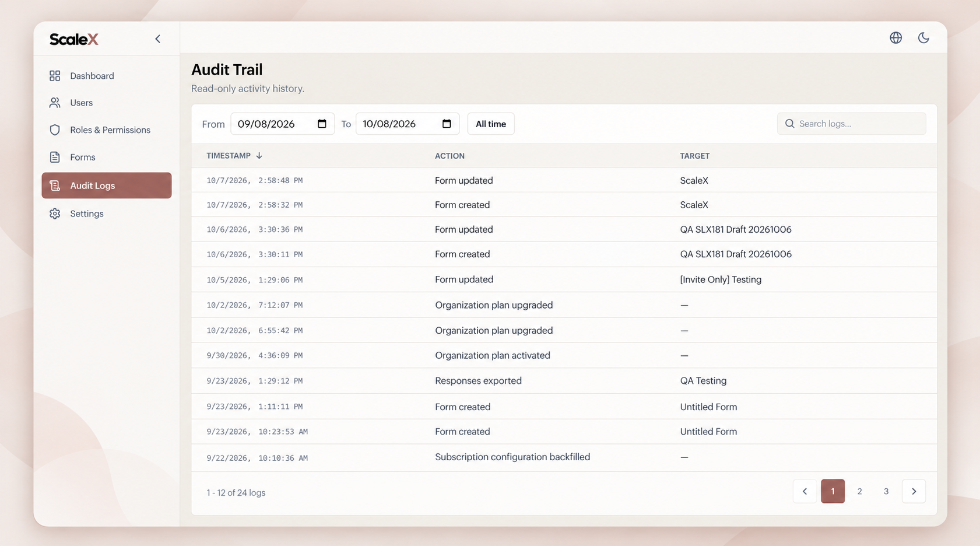Go to Users section
Image resolution: width=980 pixels, height=546 pixels.
pyautogui.click(x=107, y=103)
